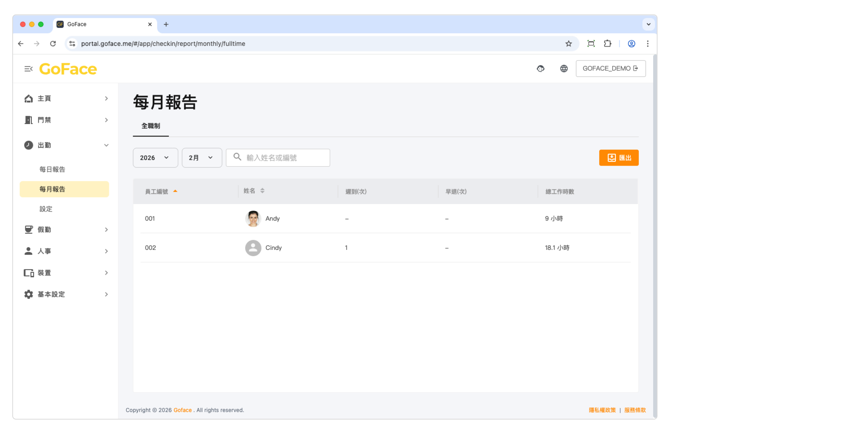
Task: Open the 2月 month dropdown
Action: click(201, 158)
